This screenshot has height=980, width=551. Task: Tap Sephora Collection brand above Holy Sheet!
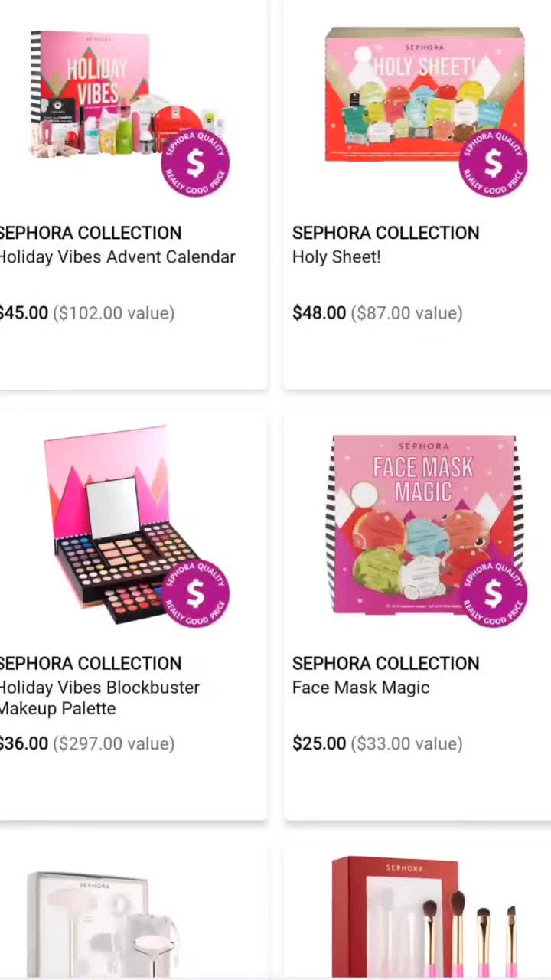386,233
